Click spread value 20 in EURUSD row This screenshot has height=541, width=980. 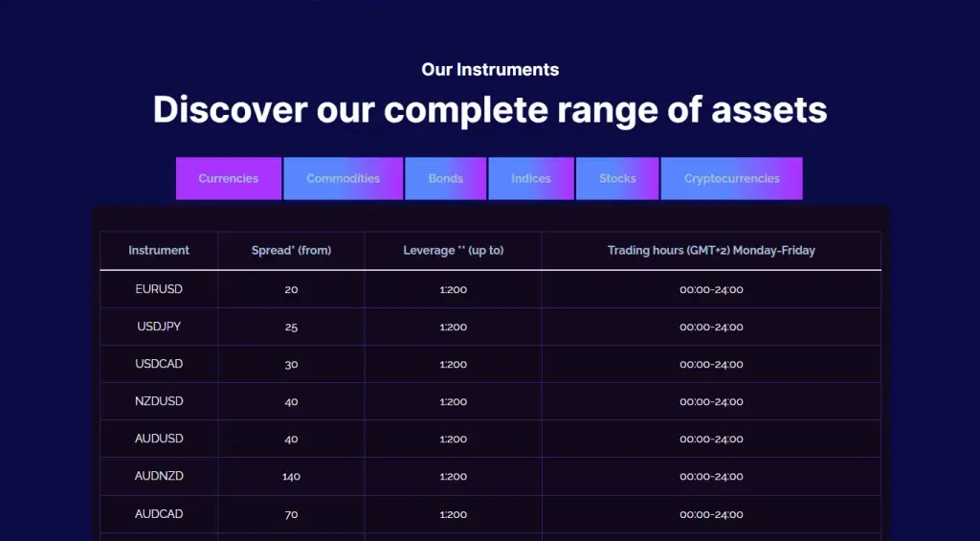(291, 289)
